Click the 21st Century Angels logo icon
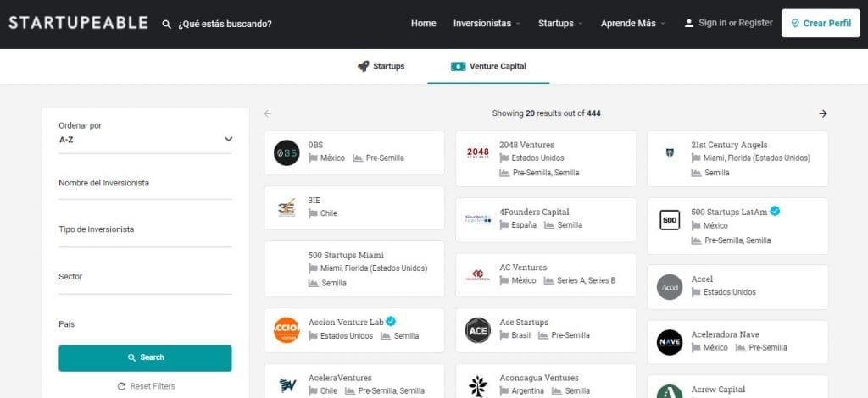The width and height of the screenshot is (868, 398). [670, 152]
